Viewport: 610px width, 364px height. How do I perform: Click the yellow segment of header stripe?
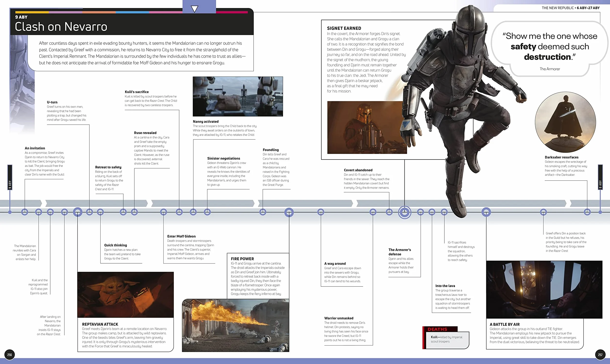point(32,12)
